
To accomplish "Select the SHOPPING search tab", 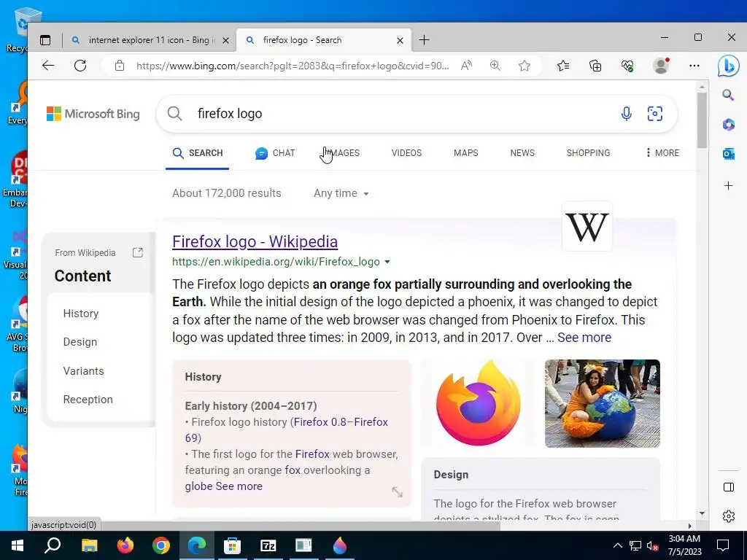I will tap(588, 153).
